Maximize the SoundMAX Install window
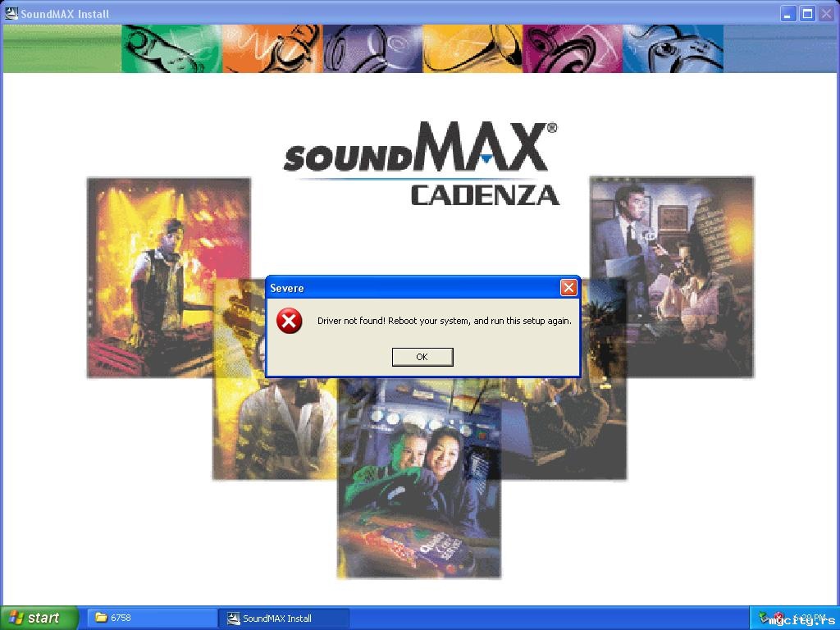Image resolution: width=840 pixels, height=630 pixels. coord(807,13)
